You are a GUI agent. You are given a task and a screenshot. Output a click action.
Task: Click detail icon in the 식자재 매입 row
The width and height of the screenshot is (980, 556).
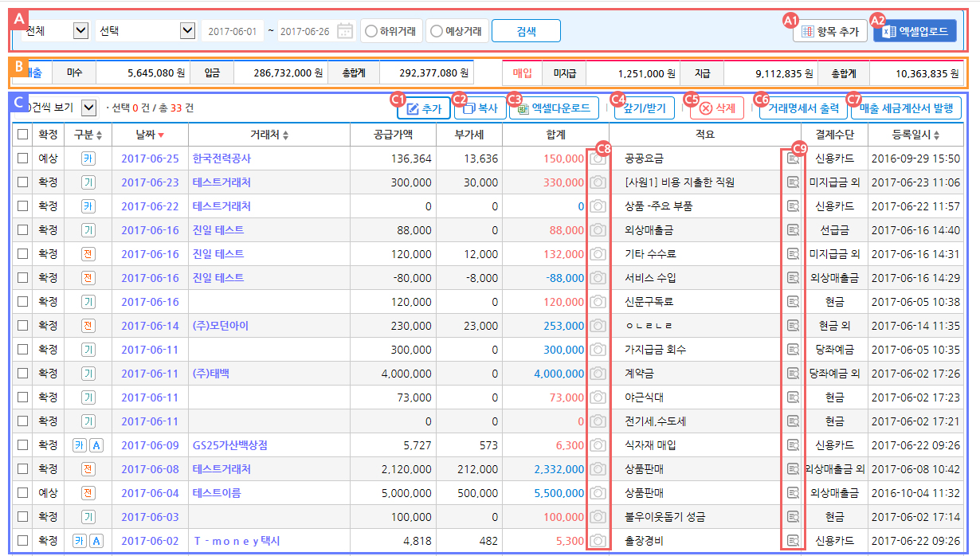click(793, 445)
